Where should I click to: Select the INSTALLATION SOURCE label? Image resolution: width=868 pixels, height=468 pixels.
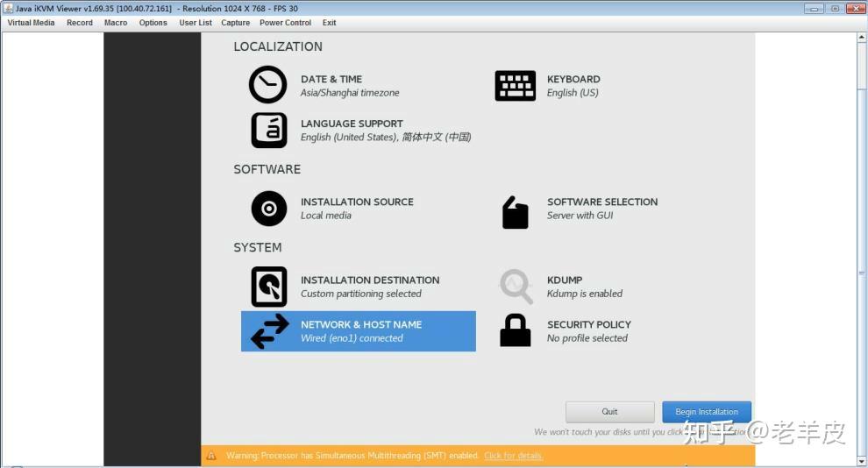(x=357, y=202)
